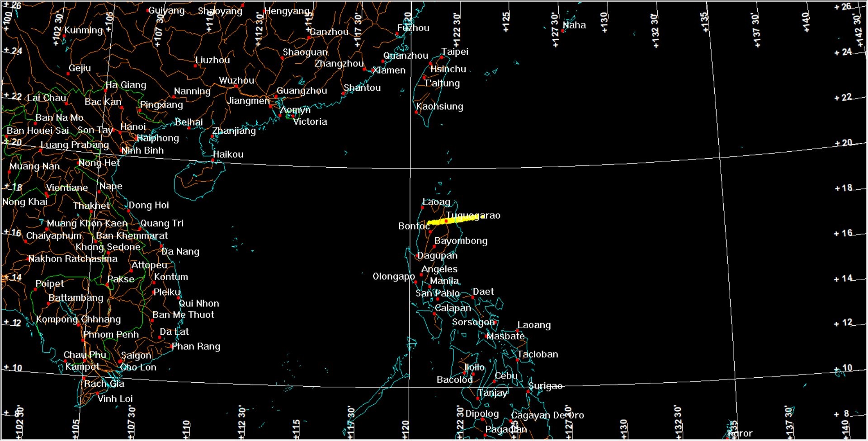This screenshot has width=868, height=441.
Task: Click the Laoag city label
Action: pos(436,202)
